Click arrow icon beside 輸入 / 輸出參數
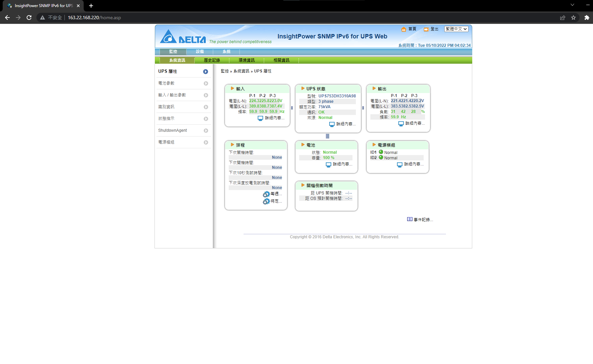The height and width of the screenshot is (364, 593). [x=206, y=95]
